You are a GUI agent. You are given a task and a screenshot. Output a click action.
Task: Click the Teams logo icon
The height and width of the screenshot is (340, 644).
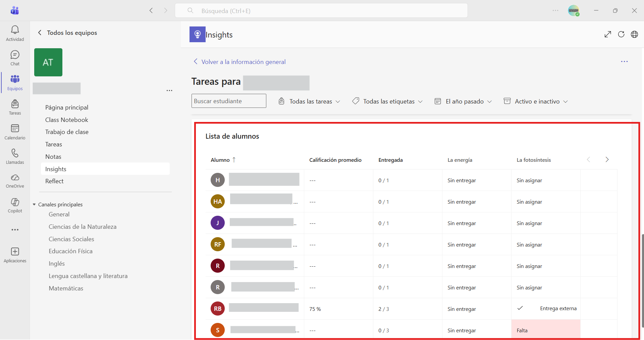pyautogui.click(x=15, y=10)
